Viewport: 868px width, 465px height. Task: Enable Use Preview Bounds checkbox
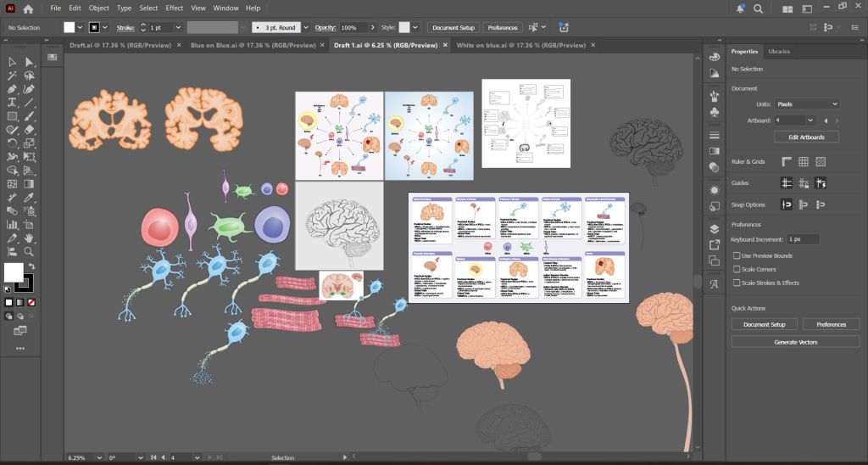tap(737, 256)
